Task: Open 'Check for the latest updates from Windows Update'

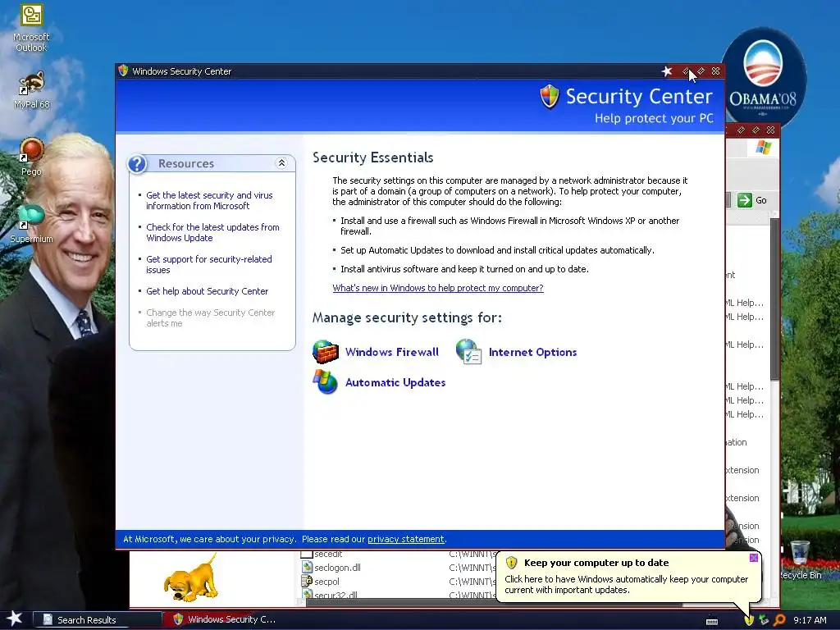Action: tap(212, 232)
